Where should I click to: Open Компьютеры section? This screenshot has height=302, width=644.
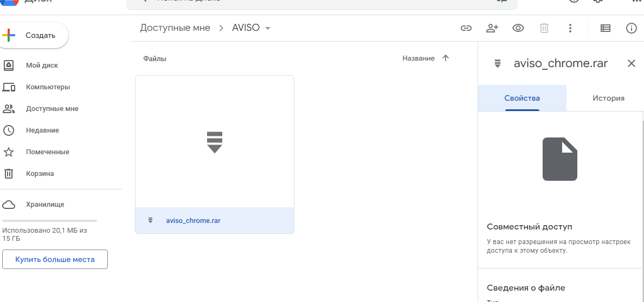point(48,87)
